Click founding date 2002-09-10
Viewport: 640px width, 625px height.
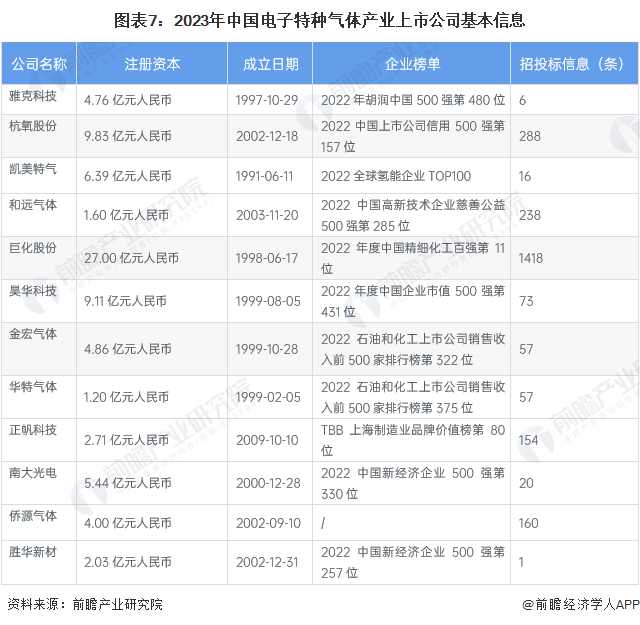[268, 523]
